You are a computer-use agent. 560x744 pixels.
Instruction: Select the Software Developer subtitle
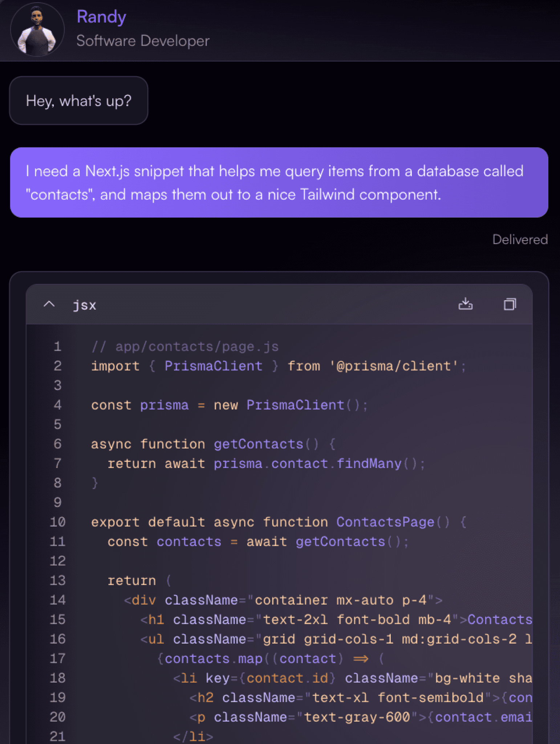pyautogui.click(x=143, y=41)
